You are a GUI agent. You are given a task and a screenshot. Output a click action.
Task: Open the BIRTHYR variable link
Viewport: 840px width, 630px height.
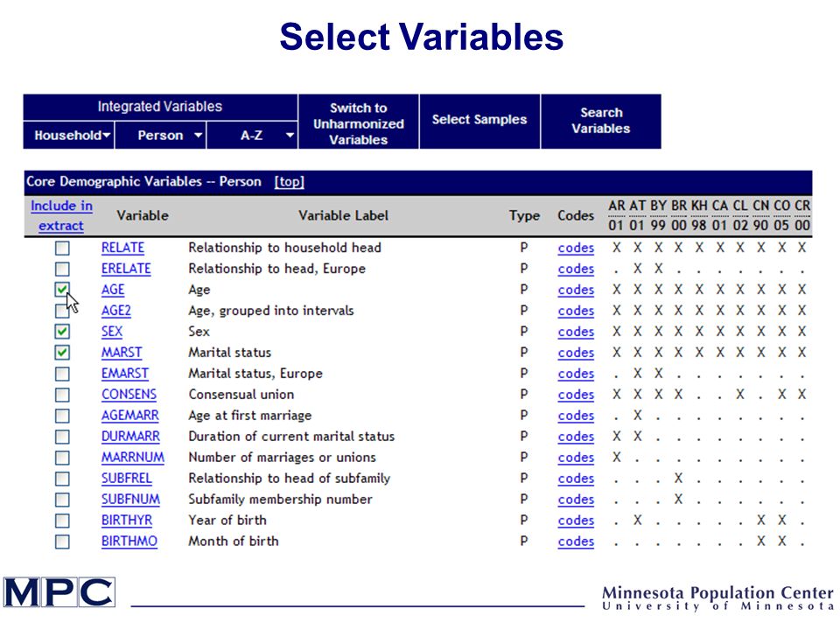127,520
